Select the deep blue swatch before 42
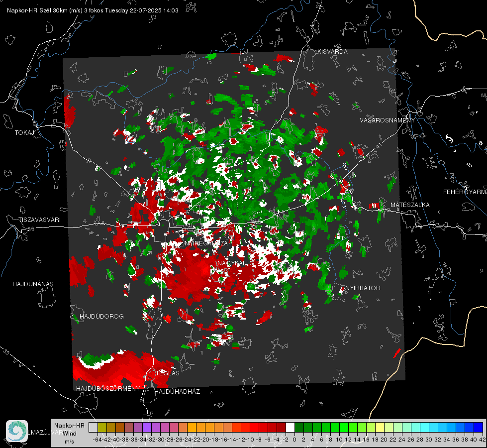Viewport: 487px width, 448px height. coord(479,427)
